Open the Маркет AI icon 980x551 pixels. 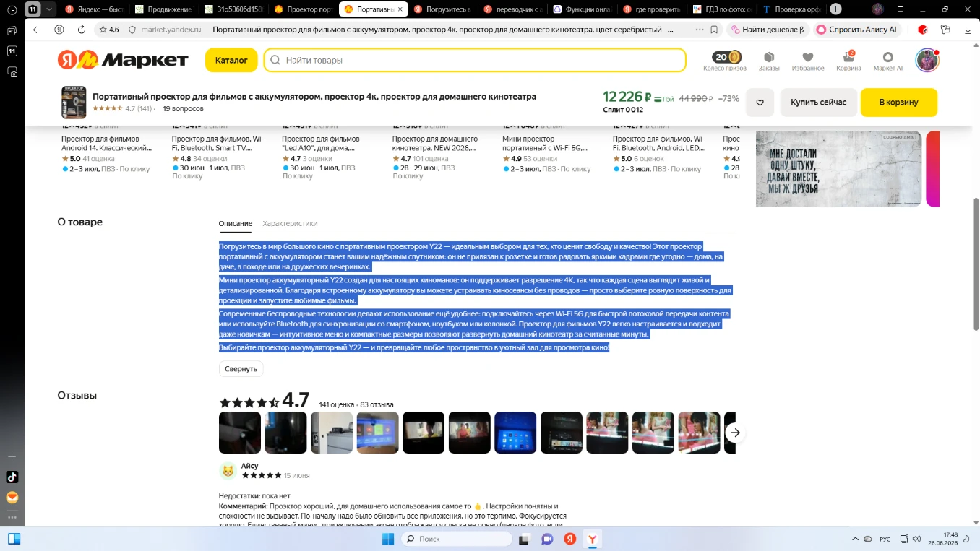[x=888, y=57]
